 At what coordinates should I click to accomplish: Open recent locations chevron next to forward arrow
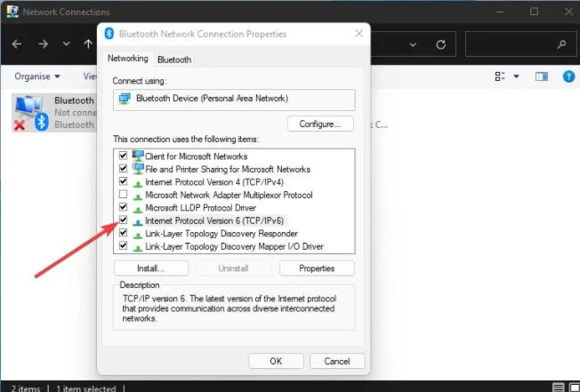[66, 44]
